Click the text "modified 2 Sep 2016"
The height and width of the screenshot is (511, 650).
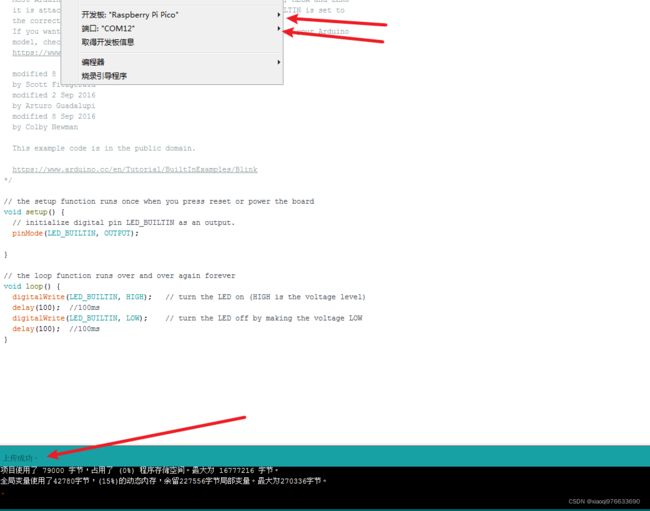pos(54,95)
